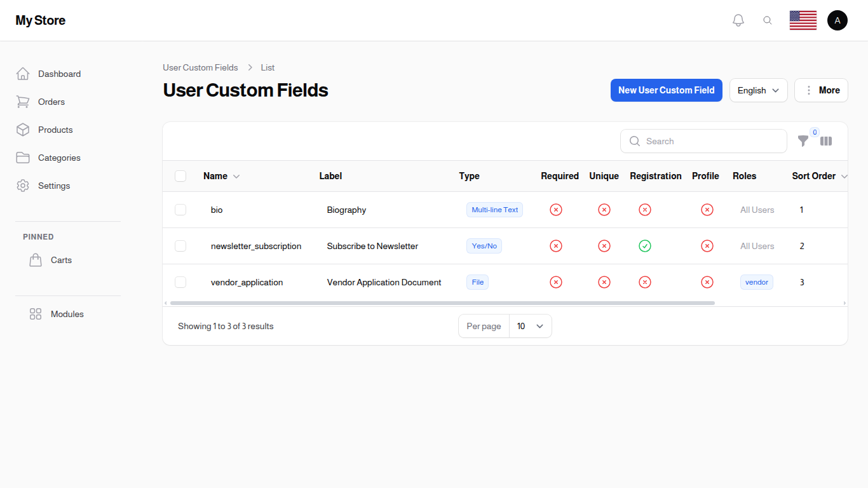Select the checkbox for the bio row
The height and width of the screenshot is (488, 868).
point(180,210)
